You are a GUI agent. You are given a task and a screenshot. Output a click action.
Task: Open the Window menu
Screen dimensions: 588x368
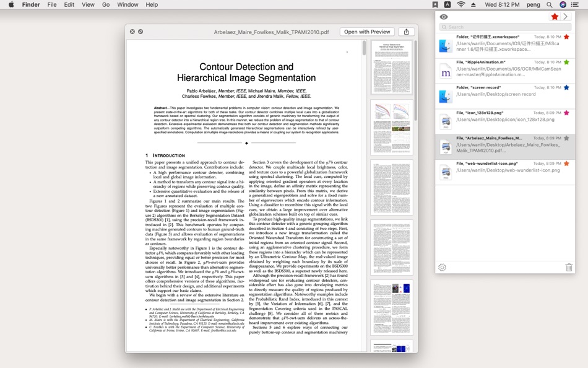coord(128,4)
